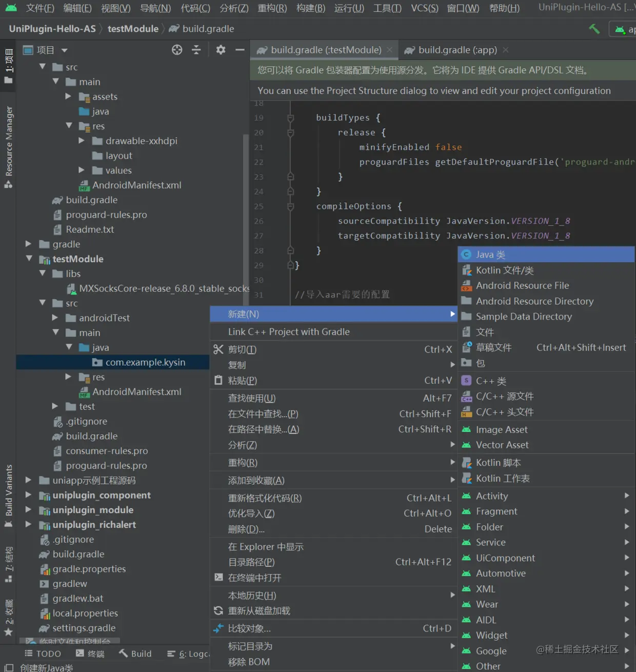Open the Build tool window tab
Image resolution: width=636 pixels, height=672 pixels.
[135, 654]
